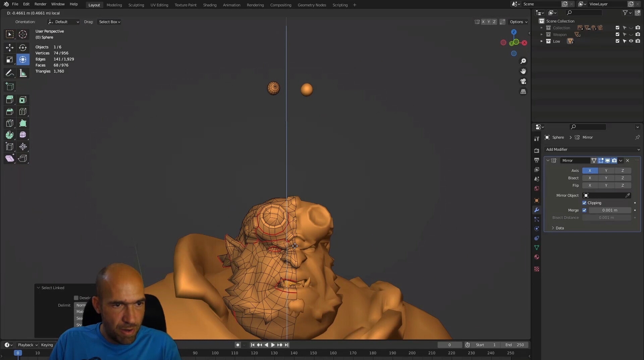The width and height of the screenshot is (644, 360).
Task: Open the Modifier Properties wrench tab
Action: 537,210
